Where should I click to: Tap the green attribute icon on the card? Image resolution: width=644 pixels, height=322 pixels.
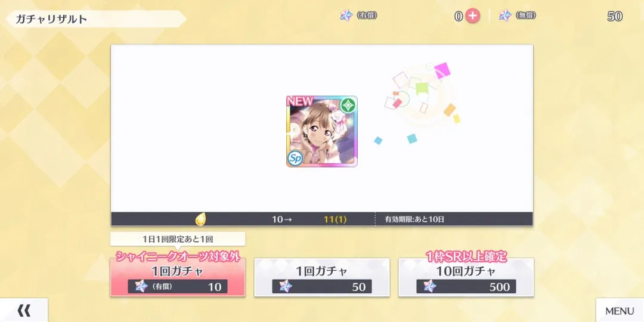[348, 105]
